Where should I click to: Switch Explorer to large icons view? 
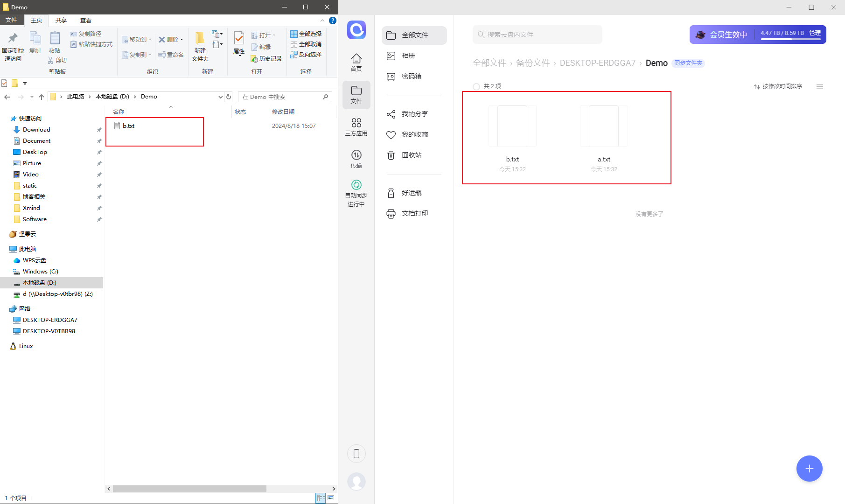(x=331, y=498)
